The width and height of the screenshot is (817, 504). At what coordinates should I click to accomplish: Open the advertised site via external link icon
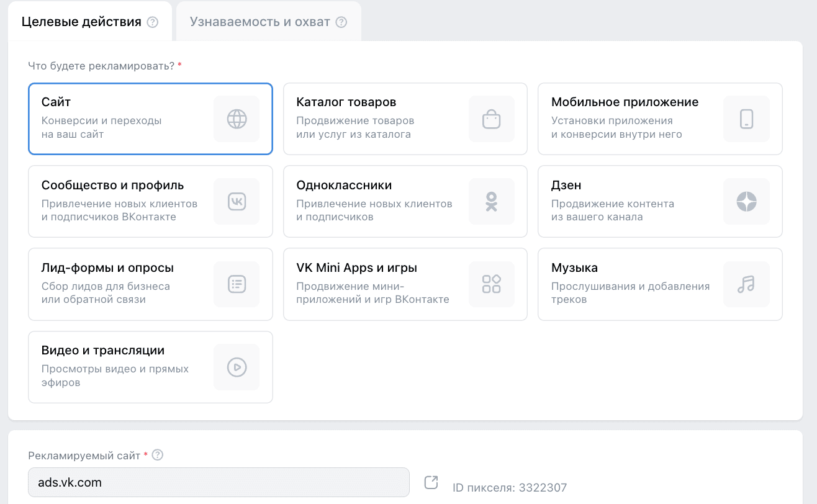(431, 482)
